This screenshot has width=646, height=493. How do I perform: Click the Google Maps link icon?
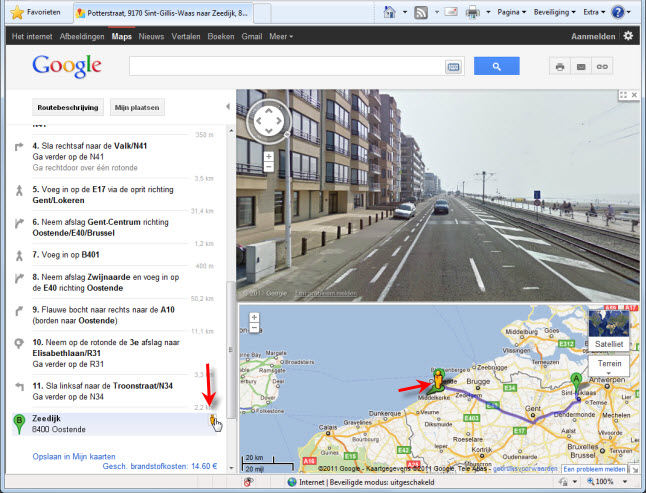[x=602, y=67]
